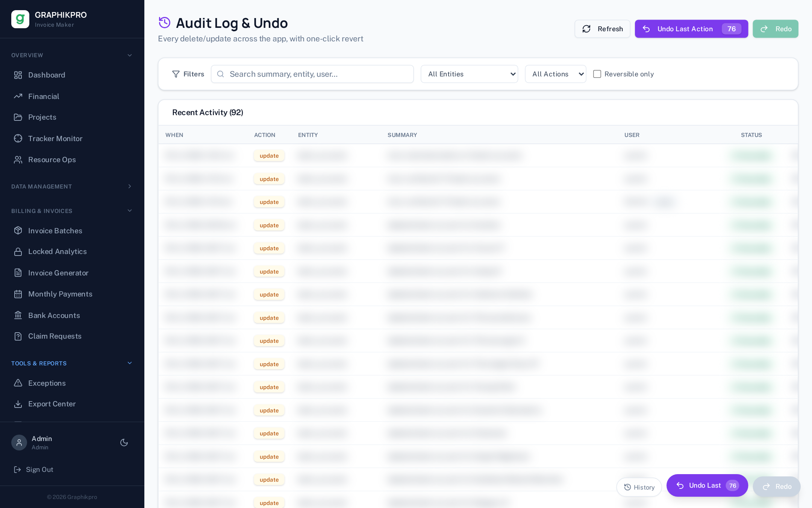Open the All Entities dropdown
The height and width of the screenshot is (508, 812).
coord(469,74)
